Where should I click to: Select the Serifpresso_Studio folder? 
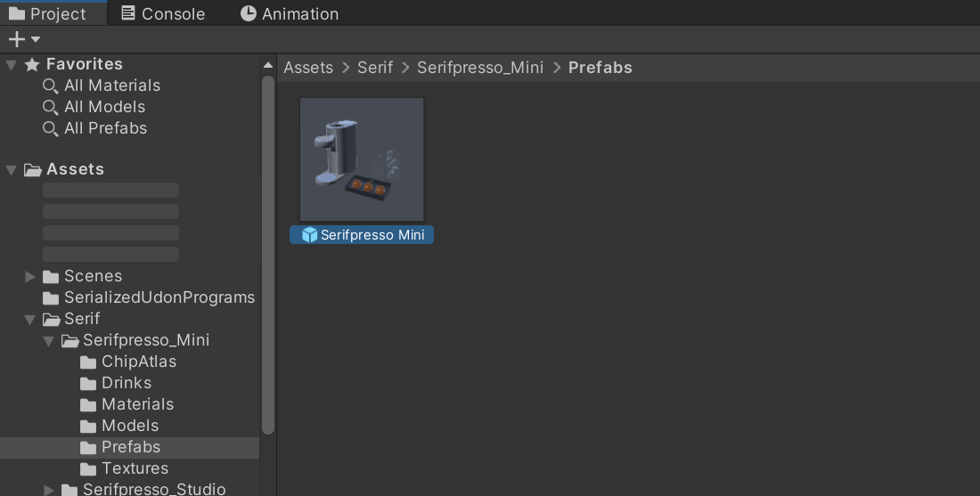[x=154, y=489]
